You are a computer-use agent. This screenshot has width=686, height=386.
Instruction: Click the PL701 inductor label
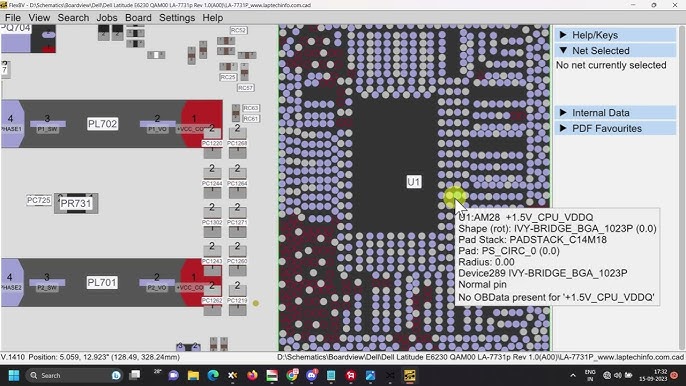pos(102,282)
